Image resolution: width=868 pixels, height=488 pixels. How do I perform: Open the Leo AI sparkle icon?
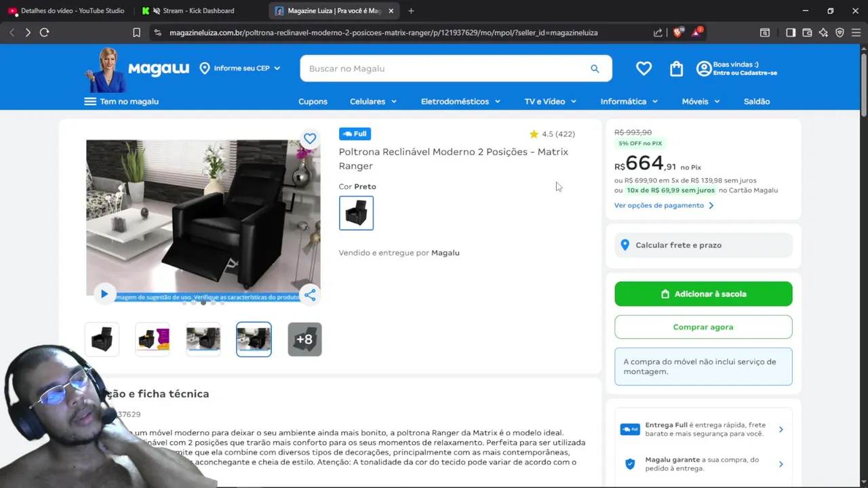(823, 33)
